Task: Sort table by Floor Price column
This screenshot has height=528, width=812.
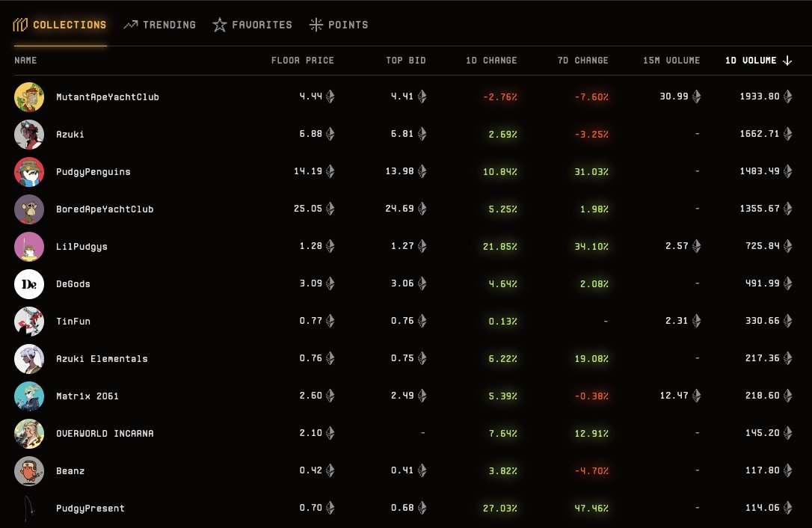Action: point(302,61)
